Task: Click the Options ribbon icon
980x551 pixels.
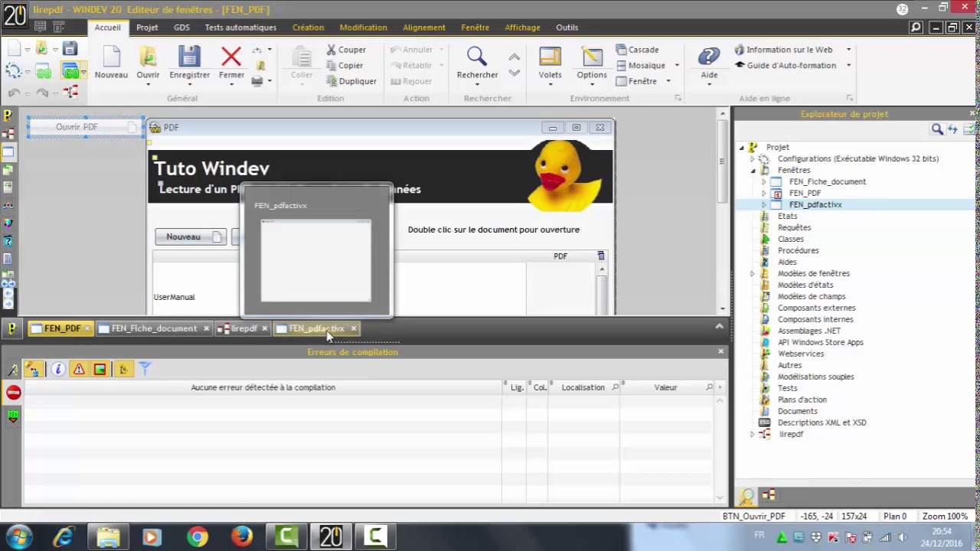Action: coord(592,57)
